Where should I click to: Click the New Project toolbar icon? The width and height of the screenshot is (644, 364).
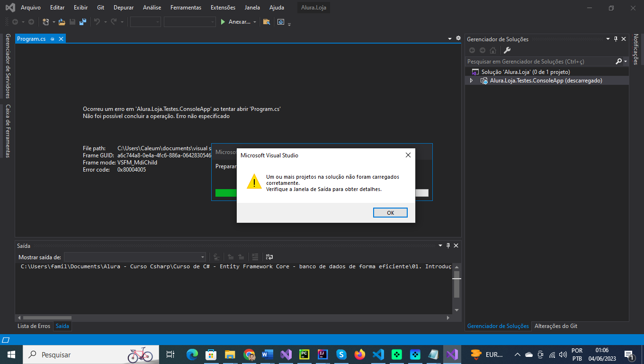pos(46,22)
